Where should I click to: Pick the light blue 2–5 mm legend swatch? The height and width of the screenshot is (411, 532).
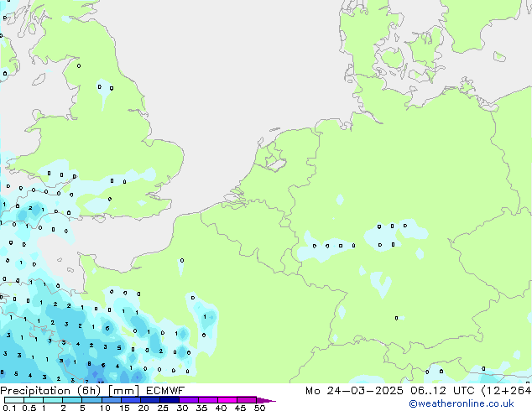(x=72, y=400)
